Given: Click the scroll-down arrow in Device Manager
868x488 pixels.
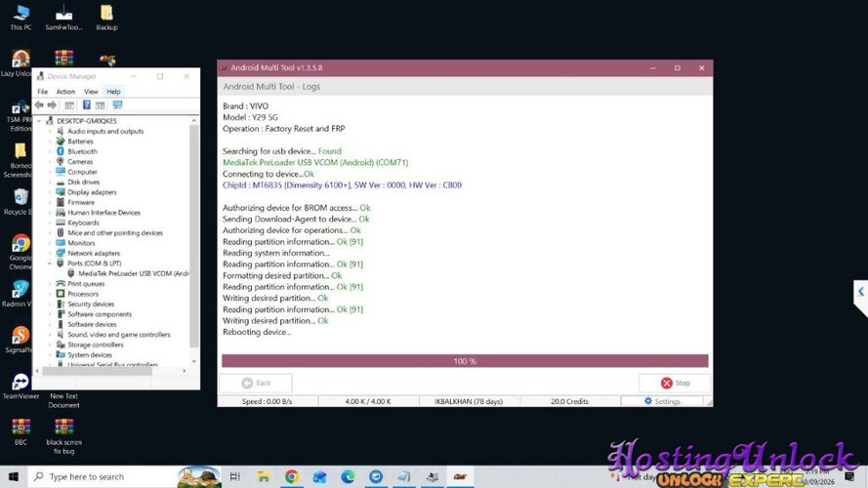Looking at the screenshot, I should point(194,361).
